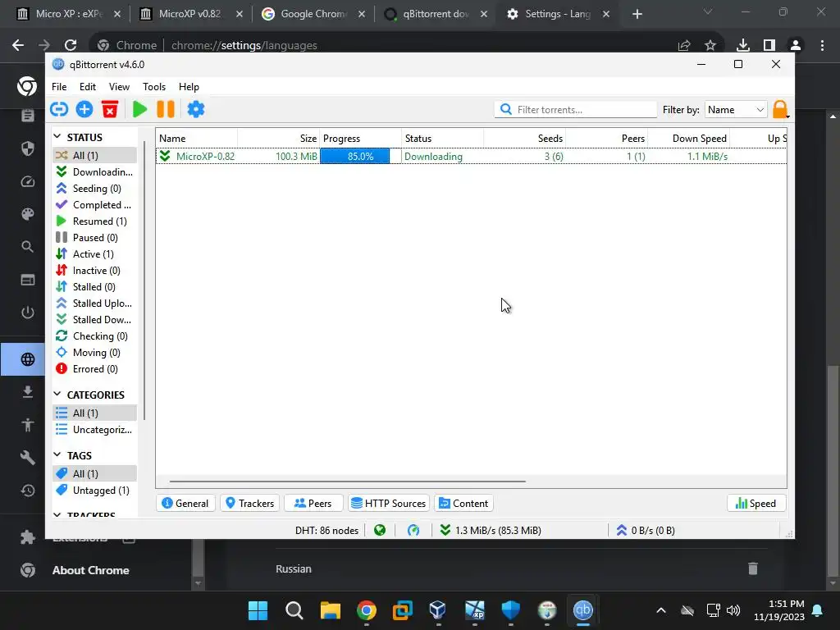Sort by the Size column header
The width and height of the screenshot is (840, 630).
click(x=279, y=138)
